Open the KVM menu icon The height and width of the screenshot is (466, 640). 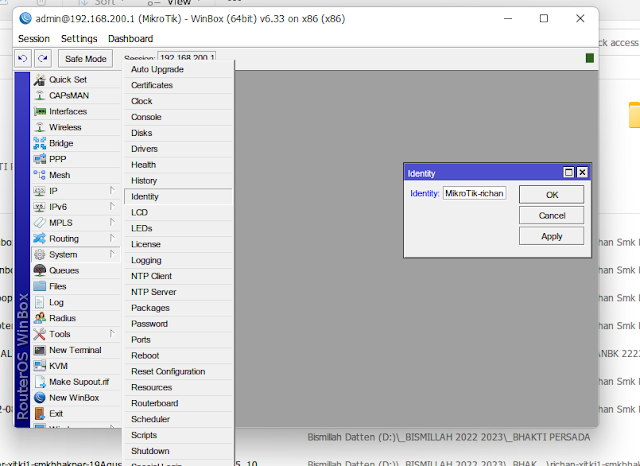coord(40,366)
